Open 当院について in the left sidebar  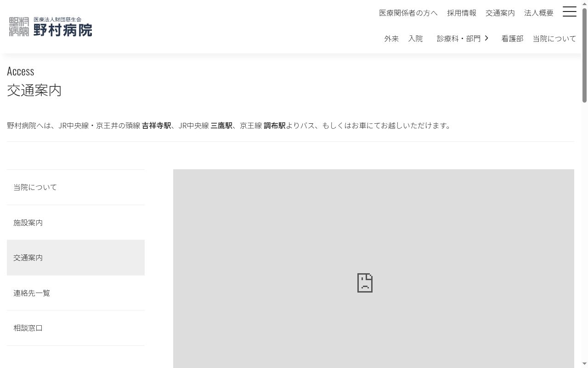tap(76, 187)
